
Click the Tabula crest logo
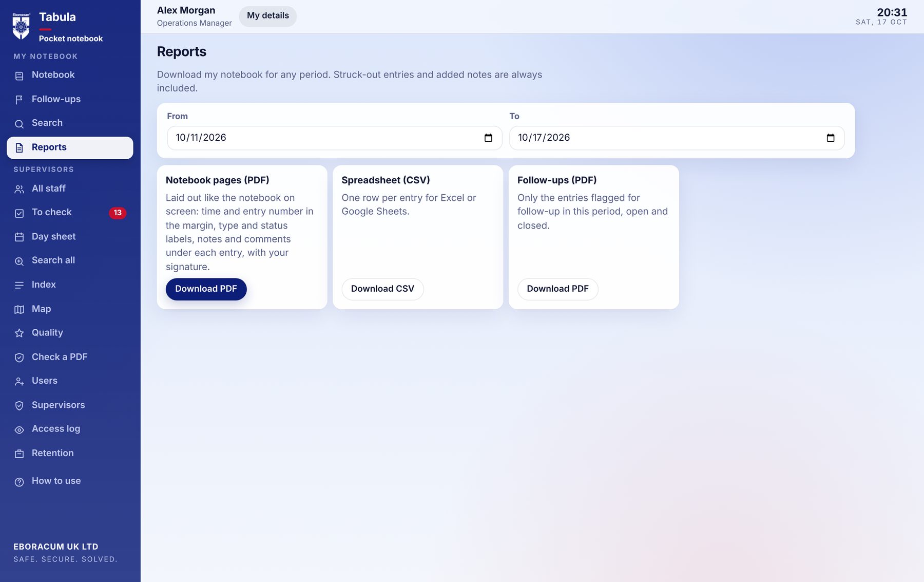point(21,26)
